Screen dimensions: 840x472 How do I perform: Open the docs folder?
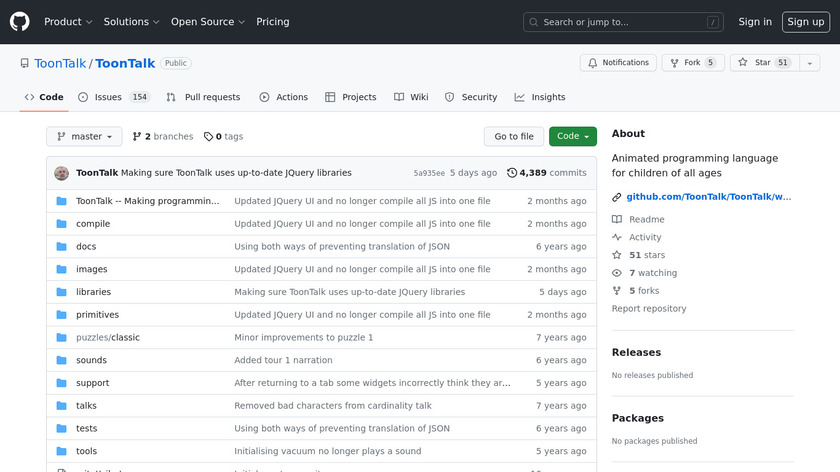tap(86, 247)
